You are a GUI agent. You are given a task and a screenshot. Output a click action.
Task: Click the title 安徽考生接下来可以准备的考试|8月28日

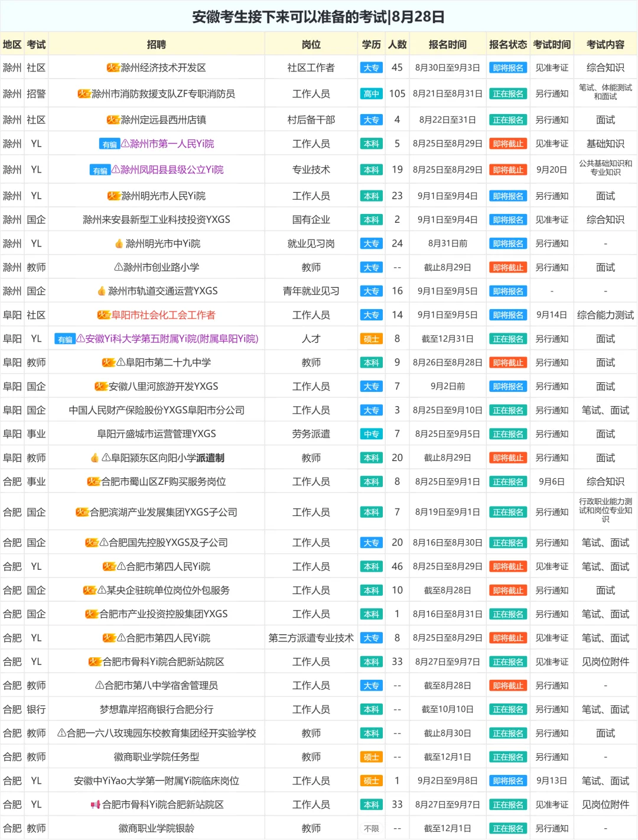[318, 17]
